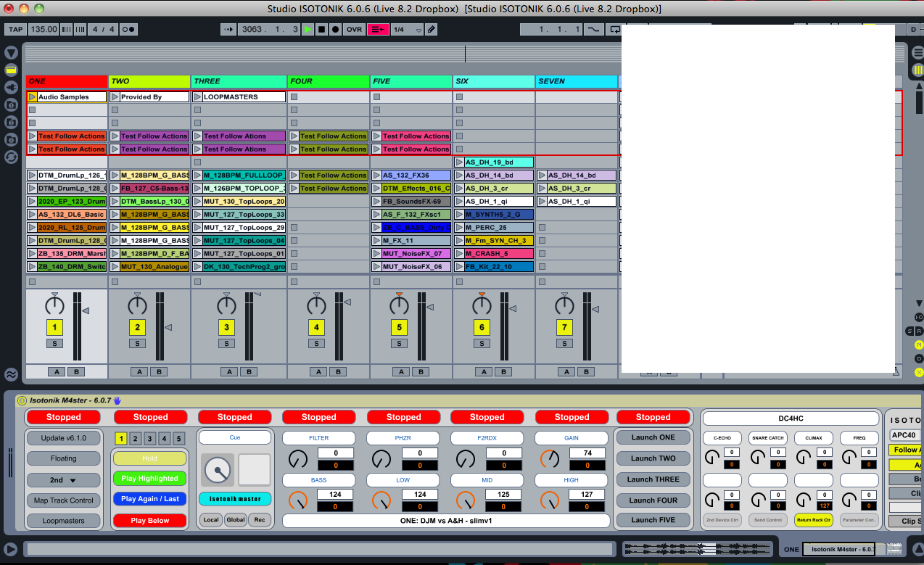The image size is (924, 565).
Task: Click the GAIN knob in Isotonik M4ster
Action: 550,459
